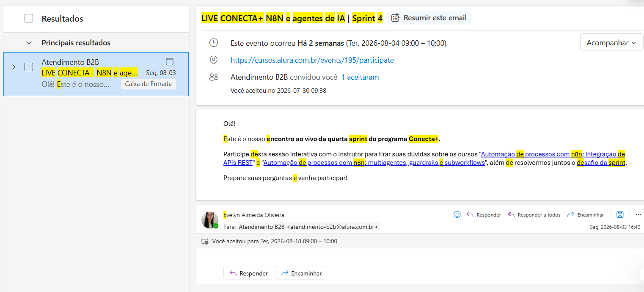Click 'Você aceitou no 2026-07-30 09:38' text
This screenshot has width=644, height=292.
click(278, 91)
